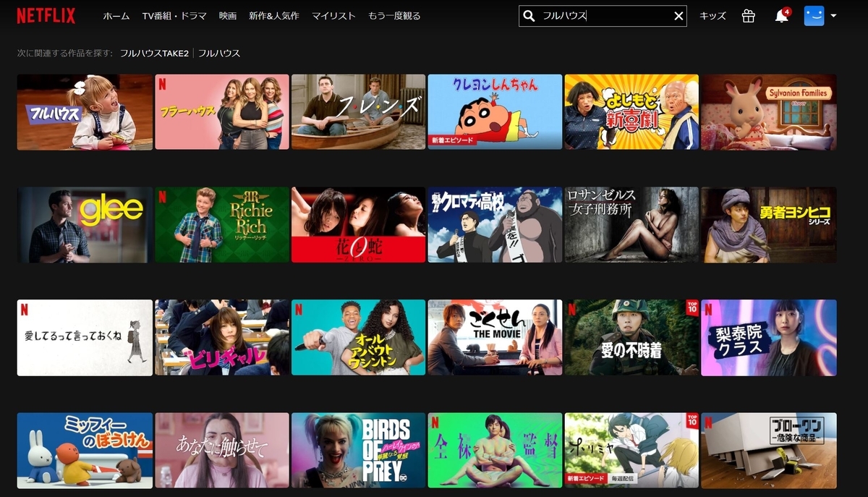Open the ブロークン thumbnail

768,451
